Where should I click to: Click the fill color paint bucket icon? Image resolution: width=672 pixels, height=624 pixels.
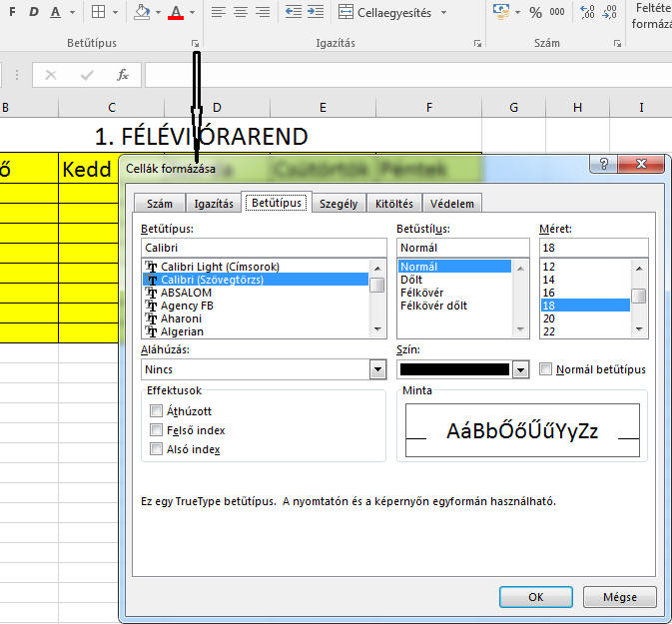[142, 13]
